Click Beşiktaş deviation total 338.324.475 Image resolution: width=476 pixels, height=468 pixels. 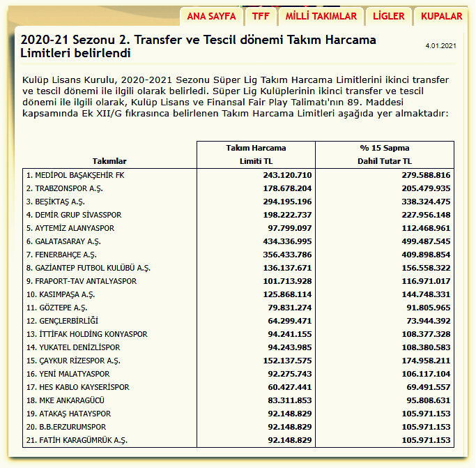(426, 202)
